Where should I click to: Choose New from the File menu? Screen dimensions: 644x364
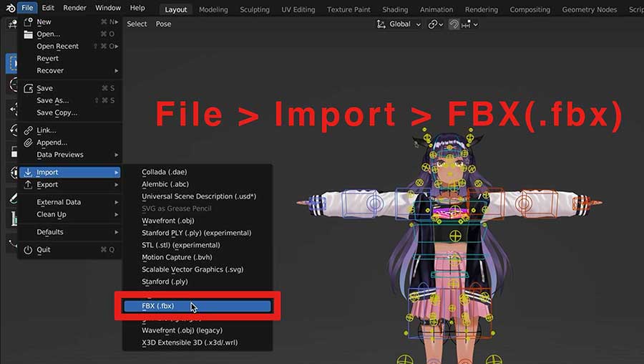click(x=70, y=21)
